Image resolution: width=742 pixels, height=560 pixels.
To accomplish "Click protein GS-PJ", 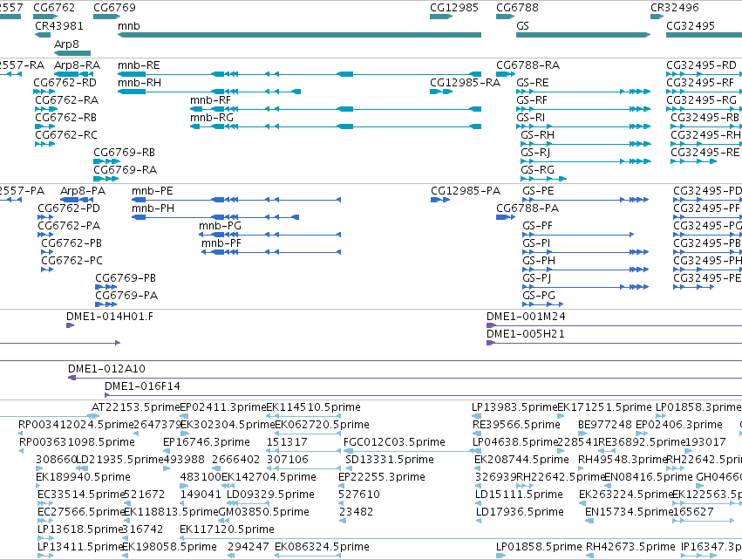I will pyautogui.click(x=536, y=278).
